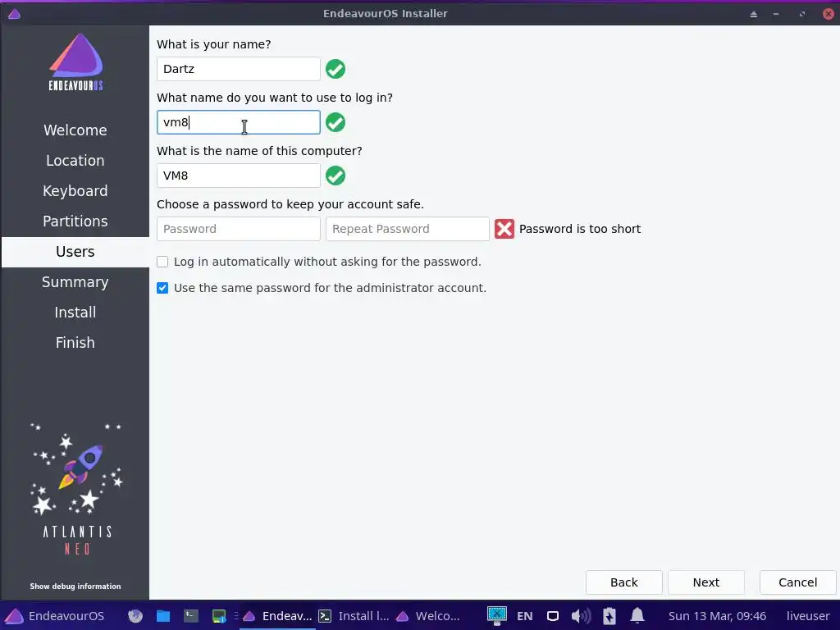Click the clock showing Sun 13 Mar, 09:46
840x630 pixels.
[717, 616]
